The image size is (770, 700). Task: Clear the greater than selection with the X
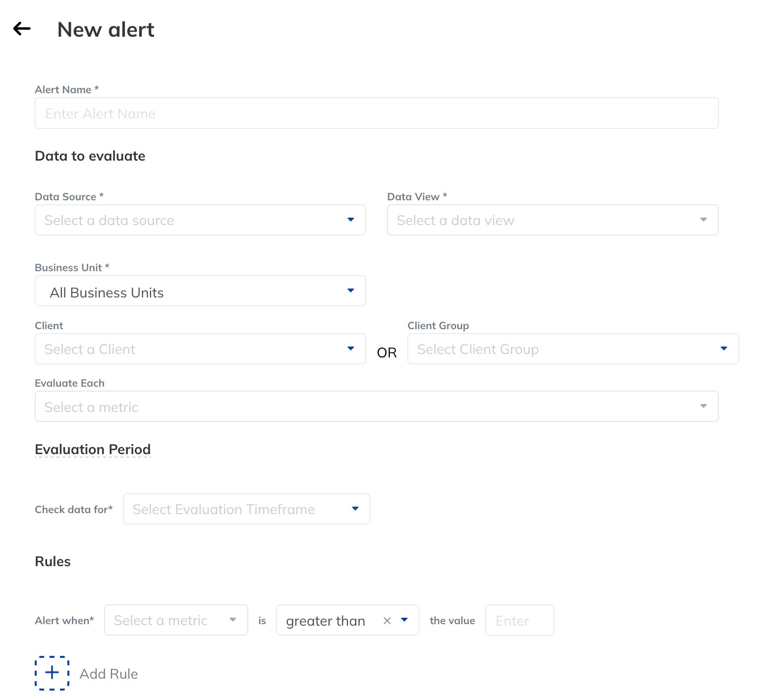[387, 620]
